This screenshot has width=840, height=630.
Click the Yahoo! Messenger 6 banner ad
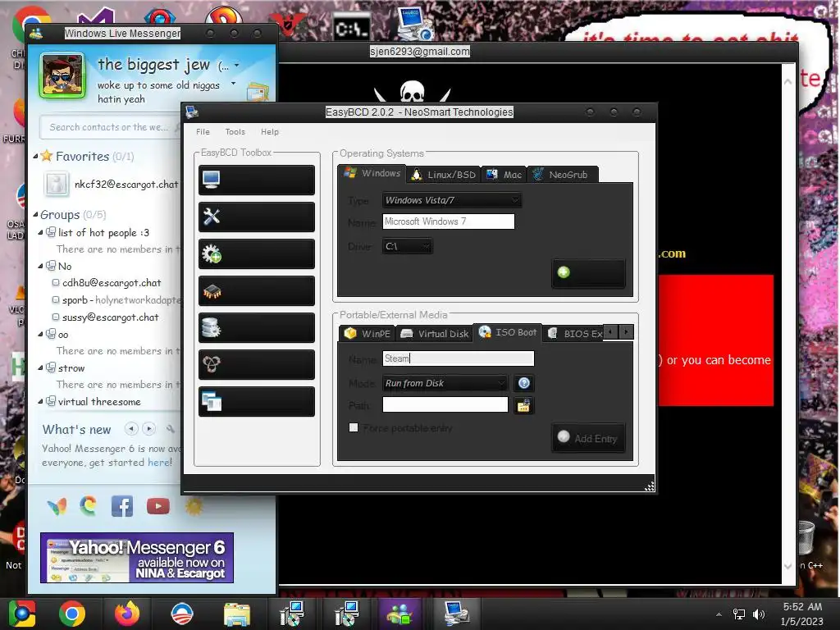[x=137, y=558]
